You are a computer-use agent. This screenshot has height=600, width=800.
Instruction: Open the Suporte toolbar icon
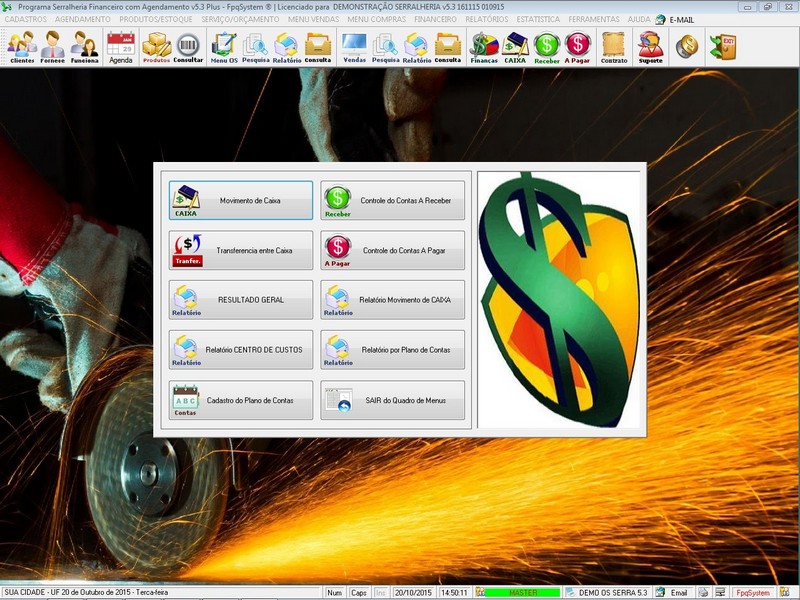(651, 47)
